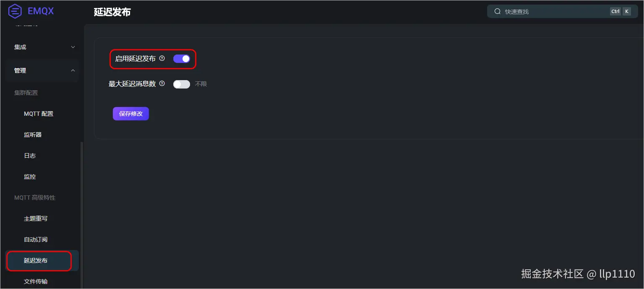Click help icon beside 最大延迟消息数
Image resolution: width=644 pixels, height=289 pixels.
click(162, 84)
